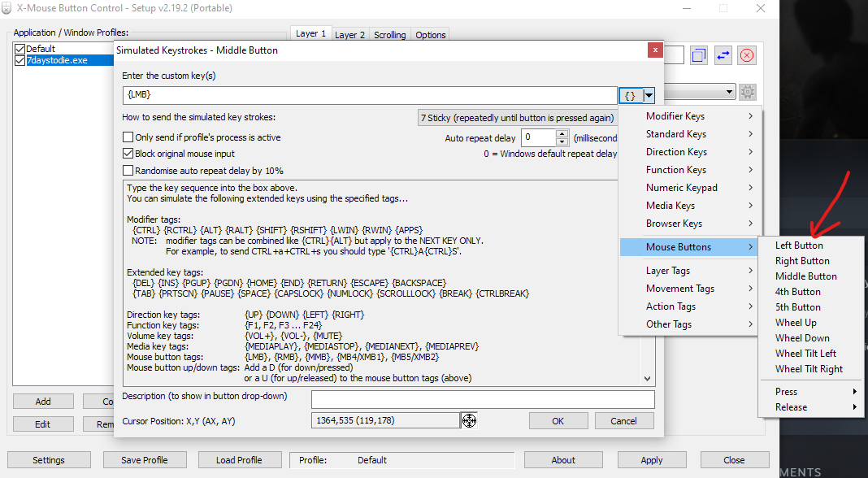Uncheck Block original mouse input
This screenshot has height=478, width=868.
[x=128, y=154]
